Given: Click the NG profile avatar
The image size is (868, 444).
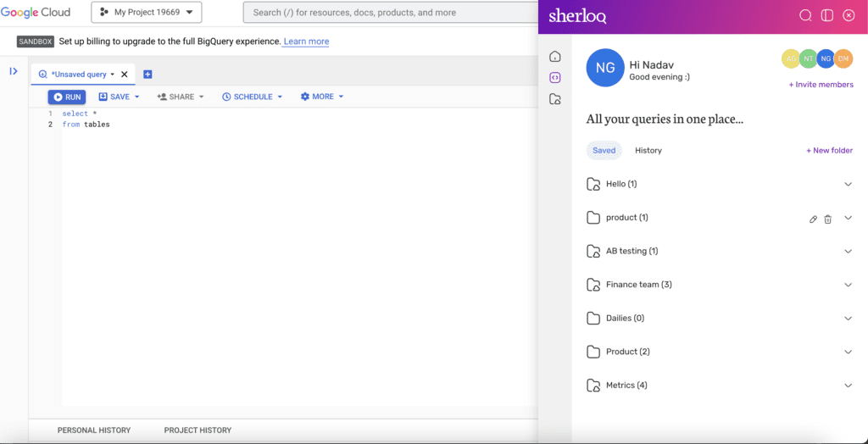Looking at the screenshot, I should 605,68.
